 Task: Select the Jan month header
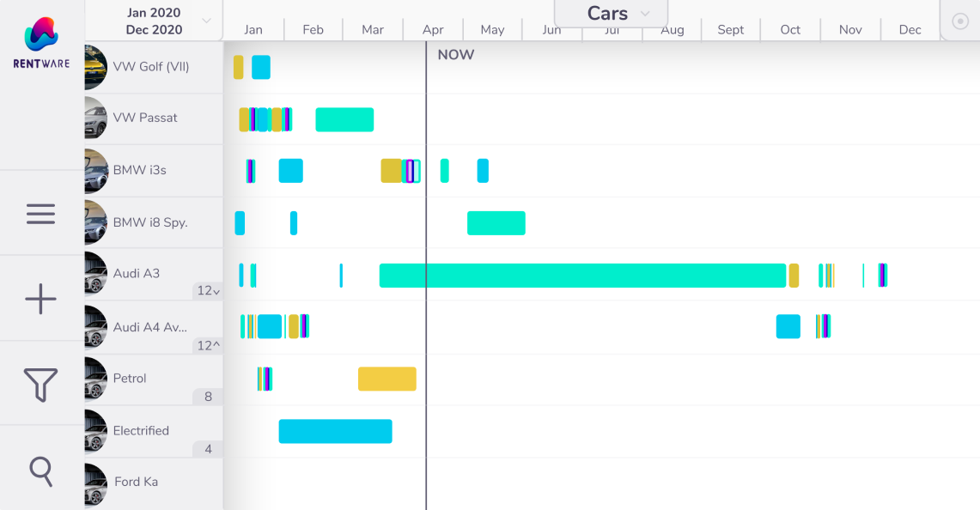253,29
